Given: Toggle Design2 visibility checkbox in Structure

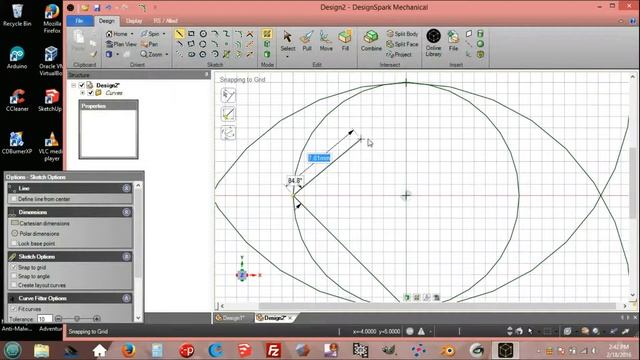Looking at the screenshot, I should [x=82, y=85].
